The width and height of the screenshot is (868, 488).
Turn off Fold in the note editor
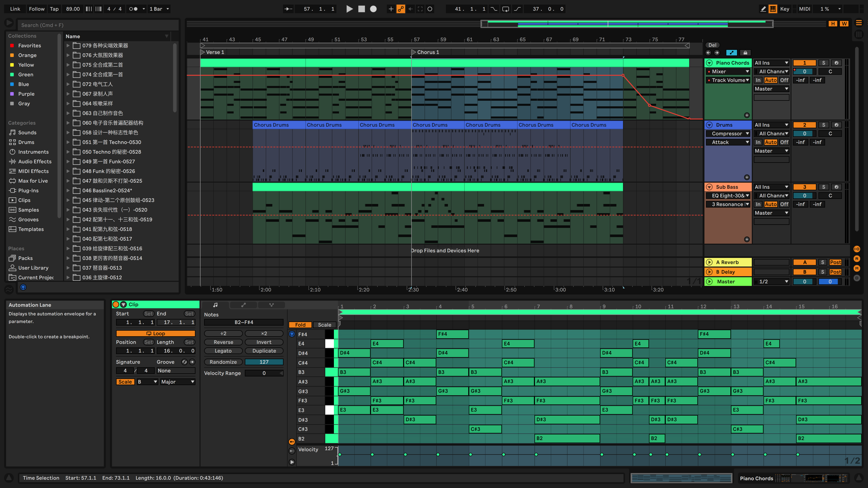point(300,325)
